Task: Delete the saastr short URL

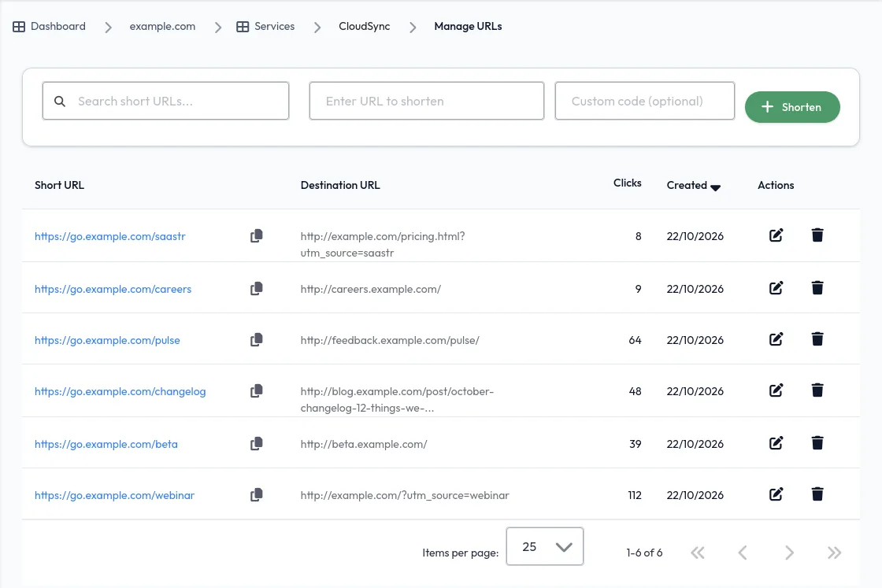Action: point(817,235)
